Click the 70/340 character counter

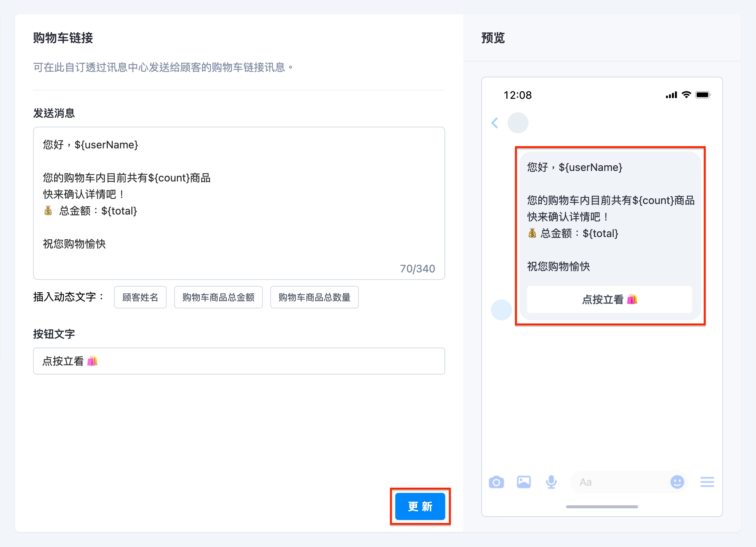click(417, 269)
